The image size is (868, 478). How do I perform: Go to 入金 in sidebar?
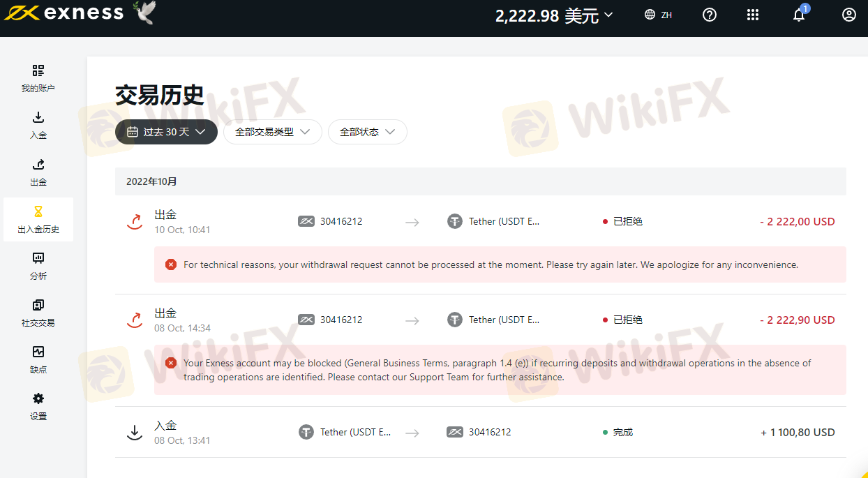tap(38, 126)
